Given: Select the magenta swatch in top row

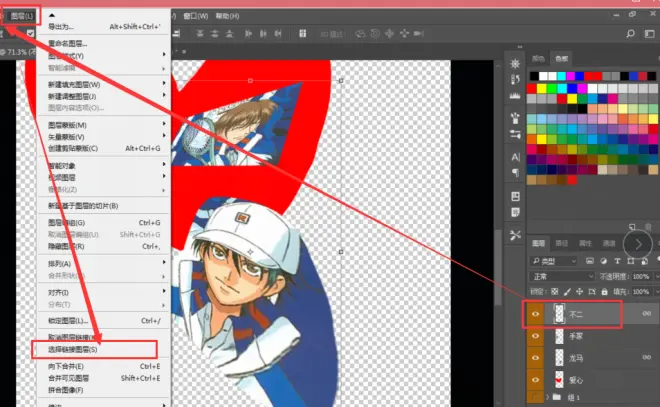Looking at the screenshot, I should tap(571, 76).
